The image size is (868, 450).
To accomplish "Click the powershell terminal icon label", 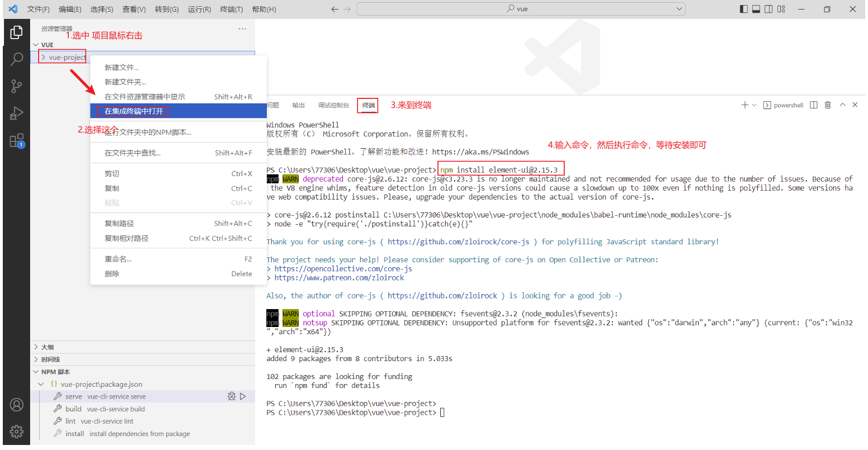I will tap(783, 105).
